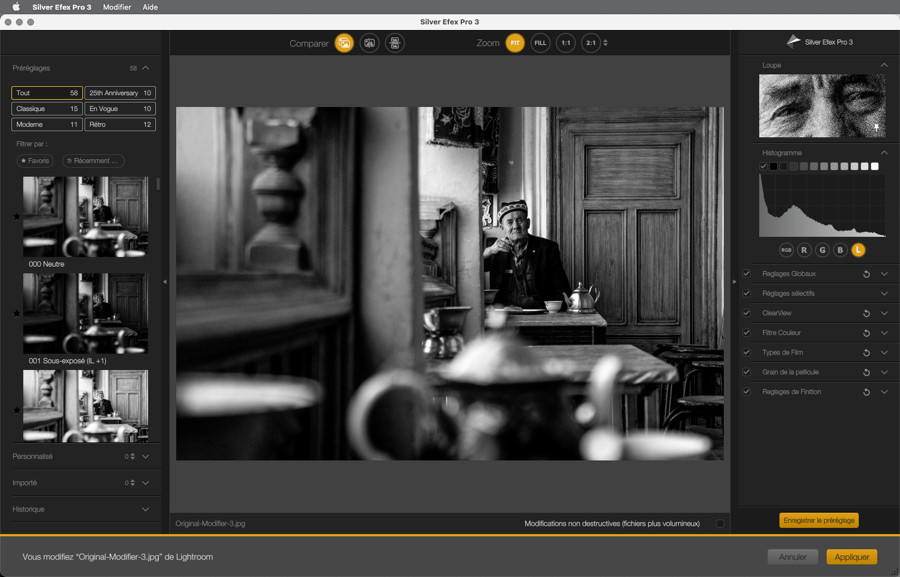Disable the Réglages Globaux checkbox
This screenshot has height=577, width=900.
coord(746,274)
